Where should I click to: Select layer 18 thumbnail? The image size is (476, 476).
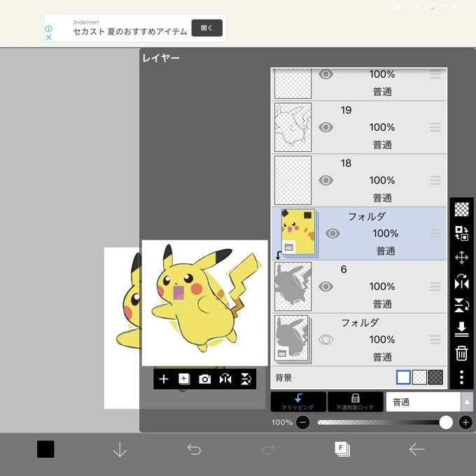293,181
